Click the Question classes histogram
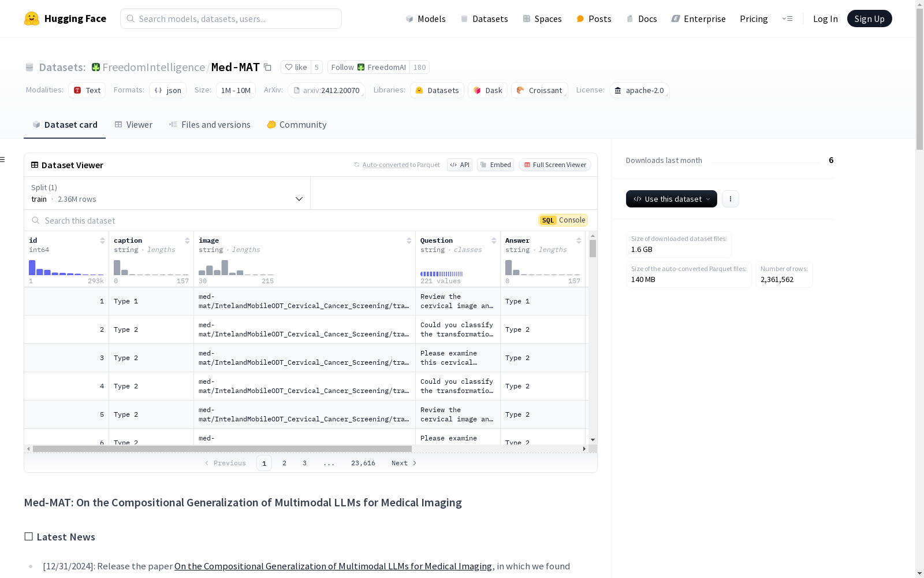The height and width of the screenshot is (578, 924). 442,273
